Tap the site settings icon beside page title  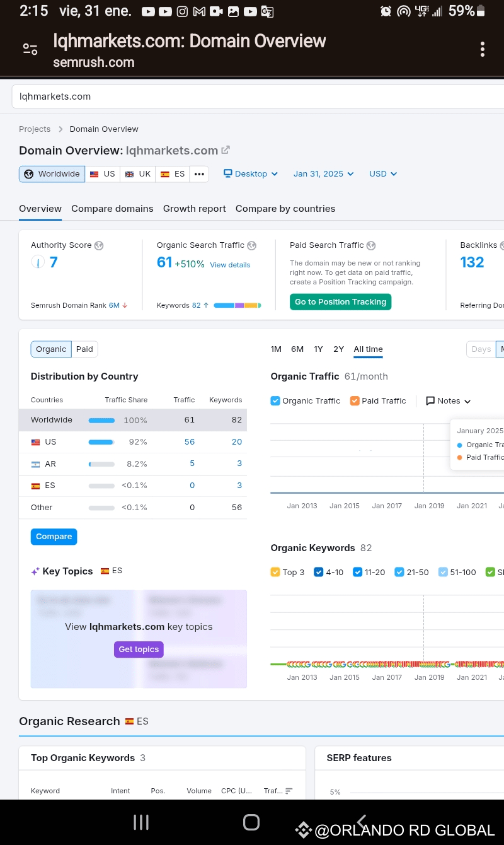click(x=30, y=50)
